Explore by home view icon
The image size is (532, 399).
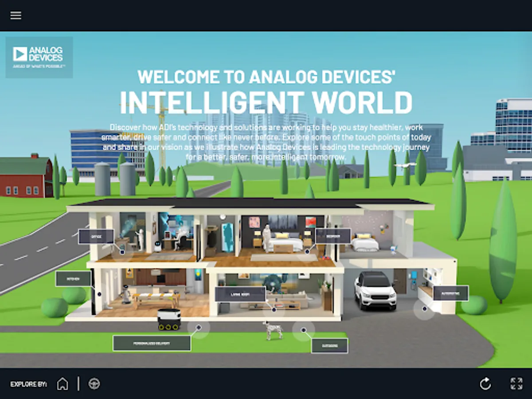63,383
